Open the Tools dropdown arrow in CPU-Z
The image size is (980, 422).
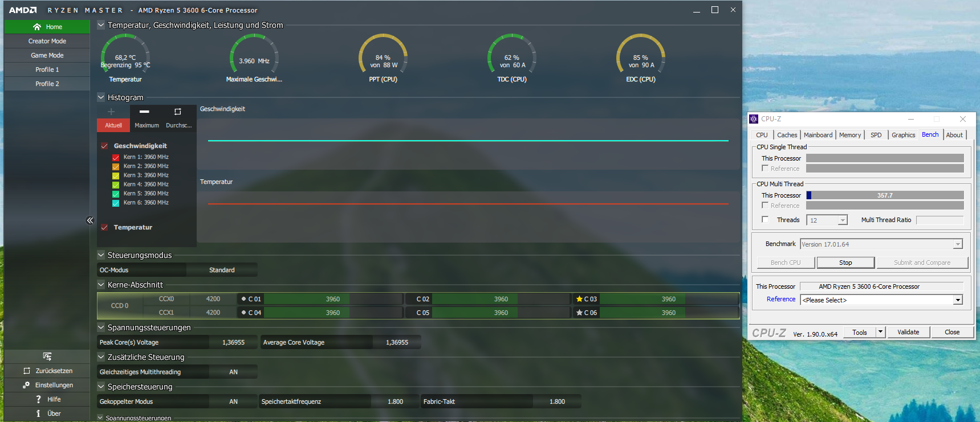(880, 332)
